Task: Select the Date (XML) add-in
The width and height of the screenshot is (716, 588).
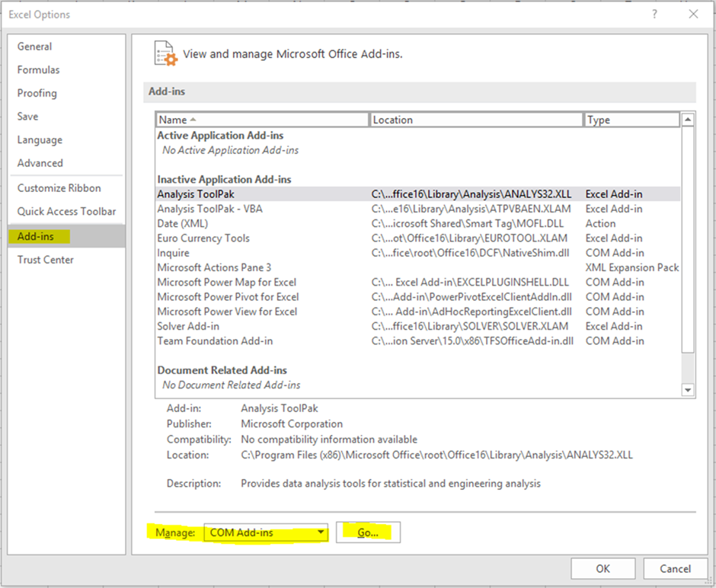Action: tap(417, 224)
